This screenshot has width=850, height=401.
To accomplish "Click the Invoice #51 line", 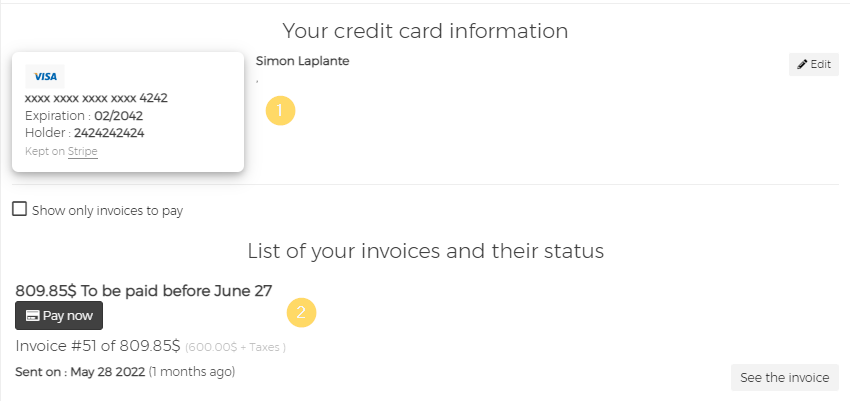I will point(98,346).
